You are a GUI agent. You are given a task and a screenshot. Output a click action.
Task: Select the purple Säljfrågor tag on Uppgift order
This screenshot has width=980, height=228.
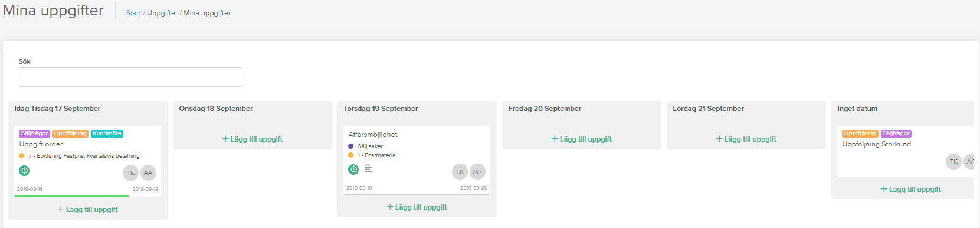(x=34, y=133)
